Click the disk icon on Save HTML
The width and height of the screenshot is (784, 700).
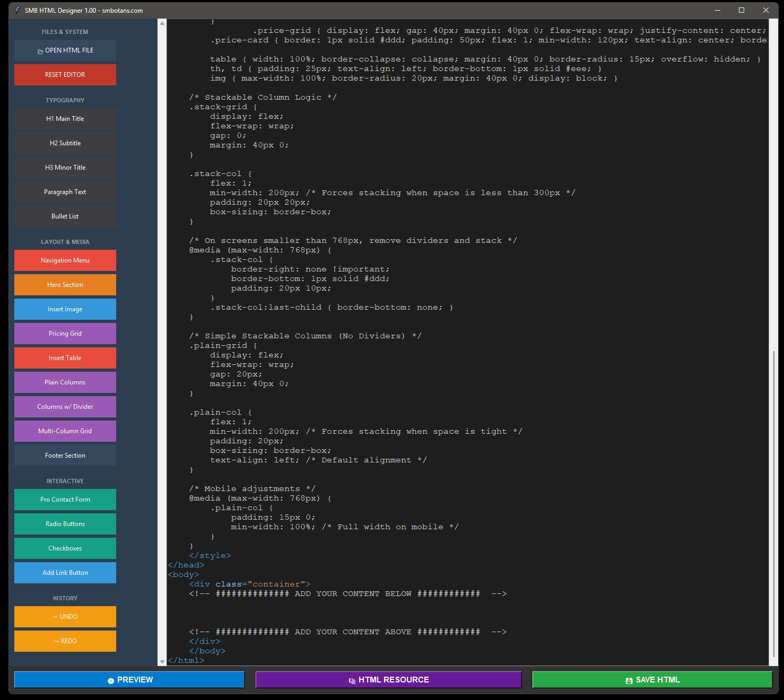pos(629,680)
